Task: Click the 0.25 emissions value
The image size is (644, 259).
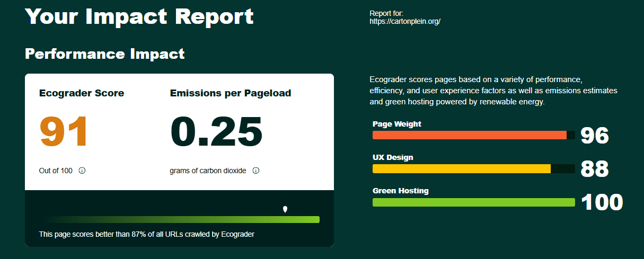Action: (x=216, y=132)
